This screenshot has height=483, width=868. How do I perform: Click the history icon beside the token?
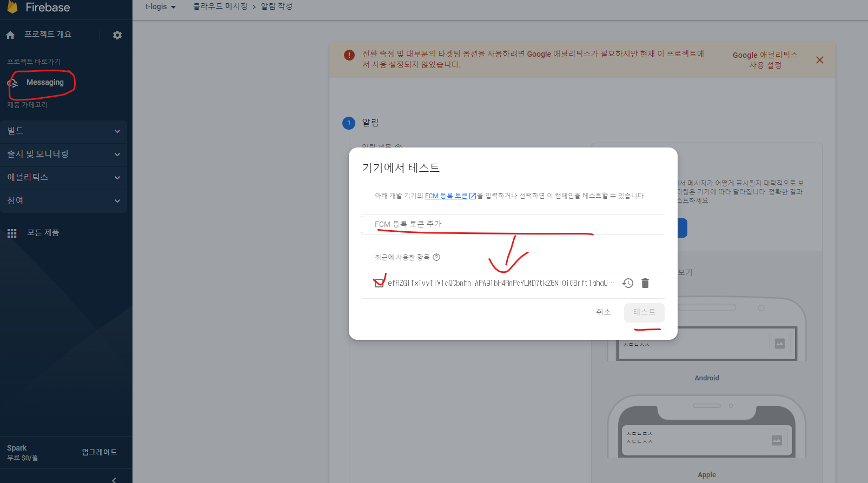pos(628,283)
